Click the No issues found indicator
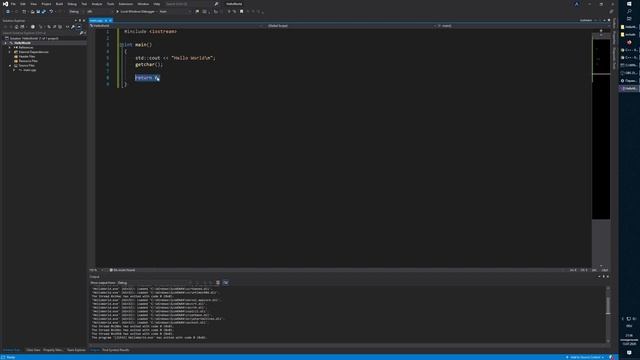Image resolution: width=640 pixels, height=360 pixels. (x=122, y=270)
